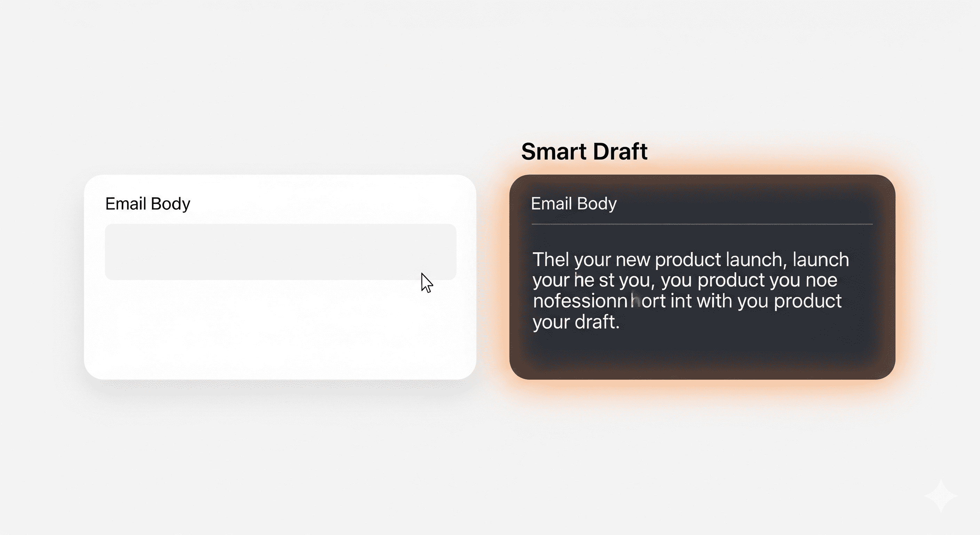Click the divider line under dark Email Body
Screen dimensions: 980x535
[702, 224]
